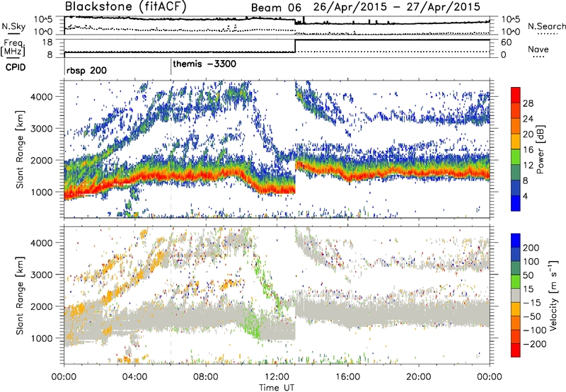Click the blue bottom segment of the power color bar
Image resolution: width=566 pixels, height=392 pixels.
[x=516, y=202]
